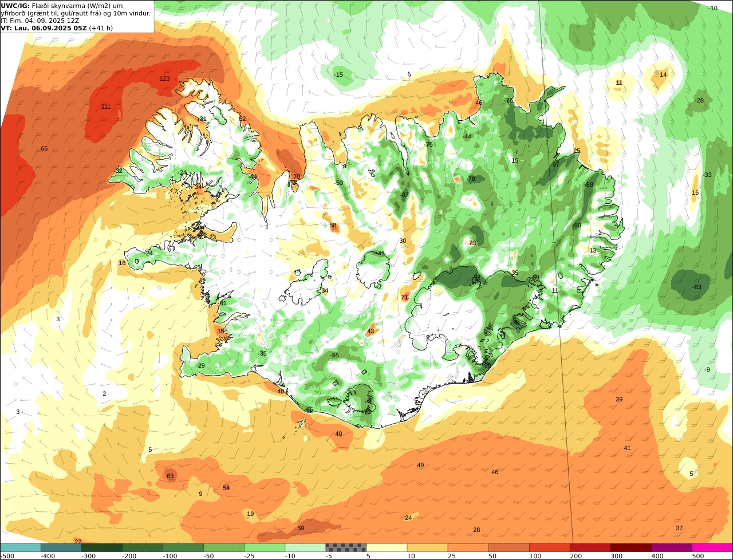The image size is (733, 560).
Task: Click the '23' value on the Snæfellsnes peninsula
Action: coord(212,236)
